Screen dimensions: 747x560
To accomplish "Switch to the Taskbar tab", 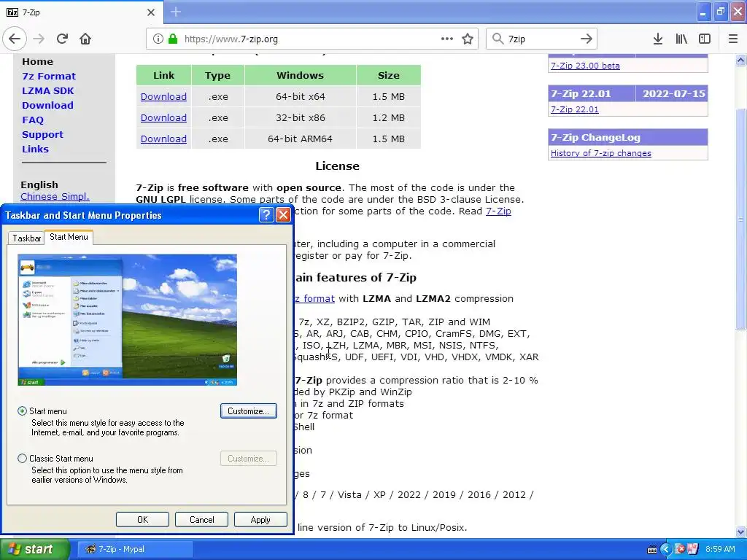I will [x=26, y=238].
